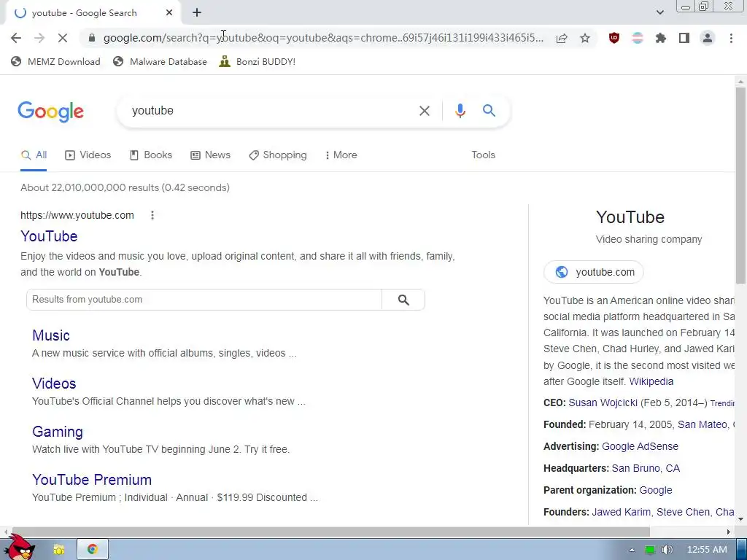
Task: Open the Videos sitelink result
Action: click(54, 384)
